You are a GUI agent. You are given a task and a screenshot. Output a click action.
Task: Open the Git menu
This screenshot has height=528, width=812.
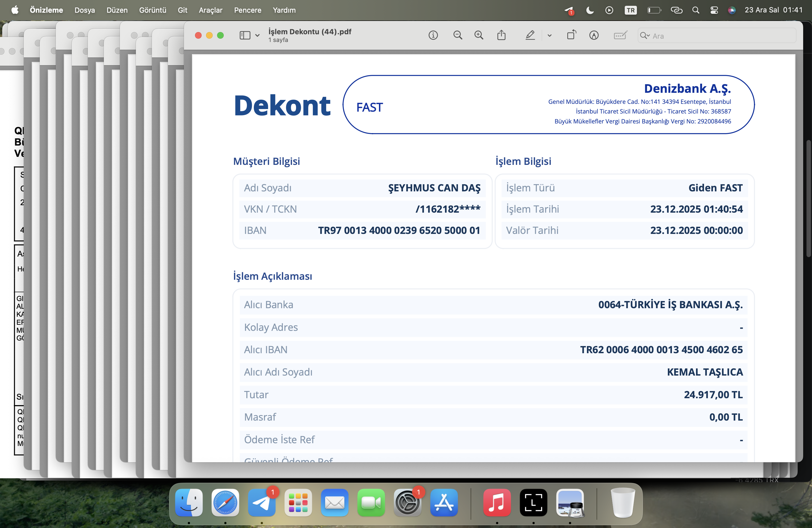(183, 10)
